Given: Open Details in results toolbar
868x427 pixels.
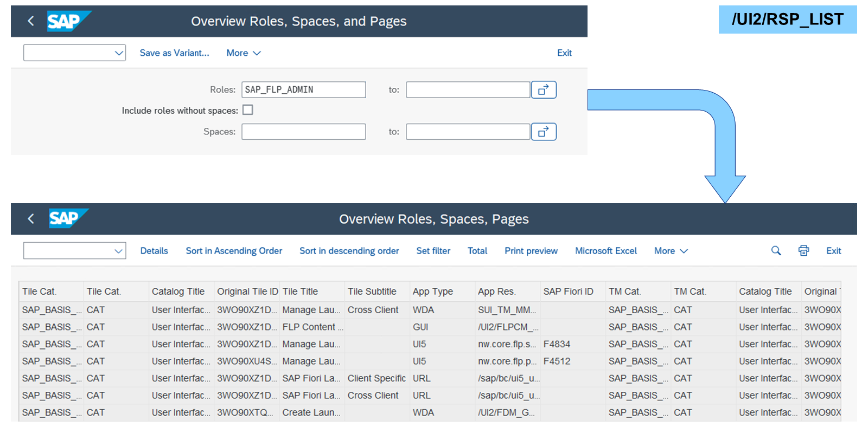Looking at the screenshot, I should point(154,251).
